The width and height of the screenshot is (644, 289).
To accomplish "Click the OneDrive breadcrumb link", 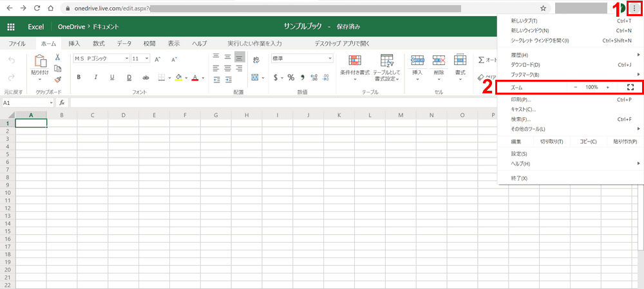I will pos(71,26).
